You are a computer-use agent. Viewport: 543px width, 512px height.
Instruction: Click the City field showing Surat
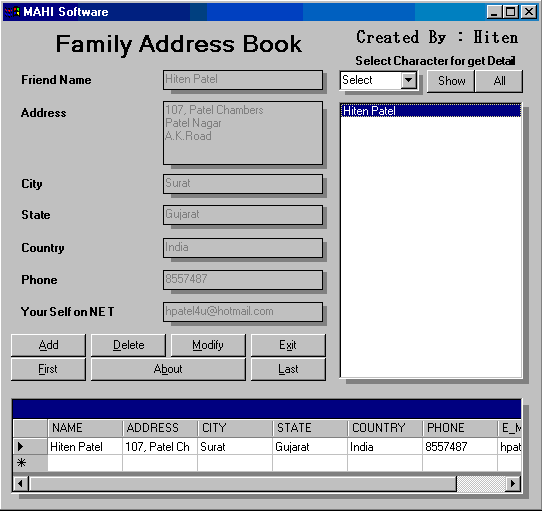[243, 184]
